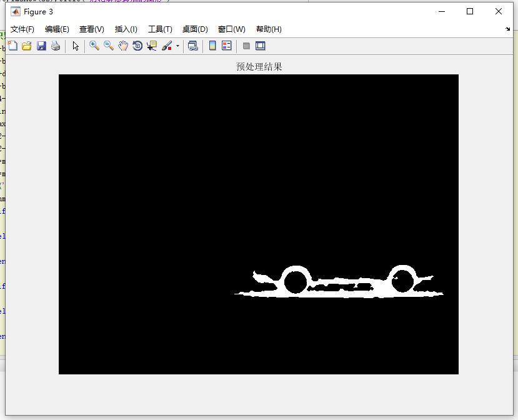
Task: Click the Hide Plot Tools icon
Action: click(246, 46)
